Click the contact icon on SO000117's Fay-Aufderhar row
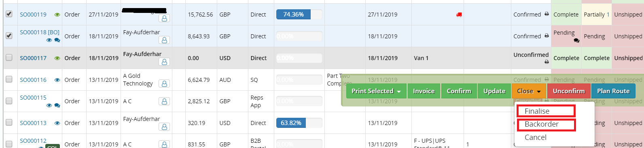This screenshot has width=644, height=148. pos(164,62)
